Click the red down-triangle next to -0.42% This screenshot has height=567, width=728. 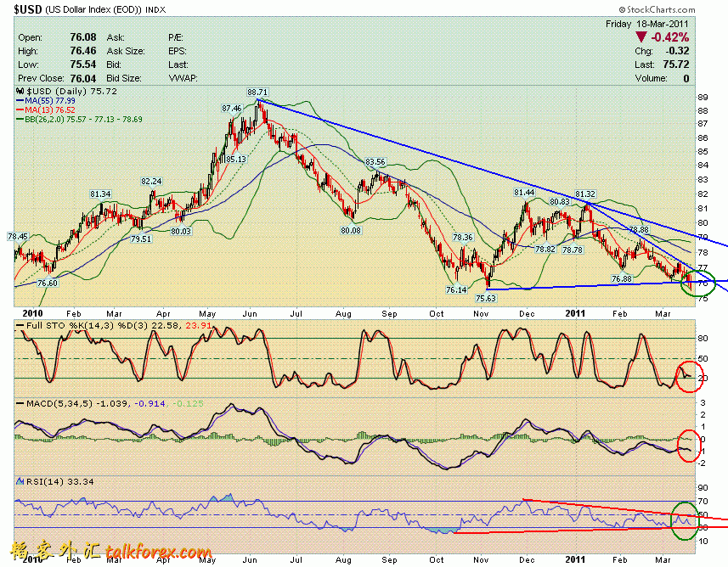point(641,37)
